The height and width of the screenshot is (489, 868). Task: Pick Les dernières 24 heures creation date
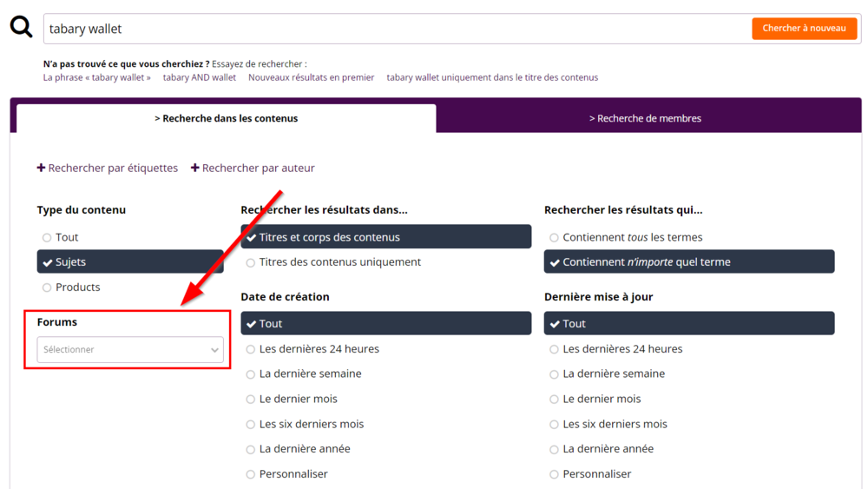(251, 349)
